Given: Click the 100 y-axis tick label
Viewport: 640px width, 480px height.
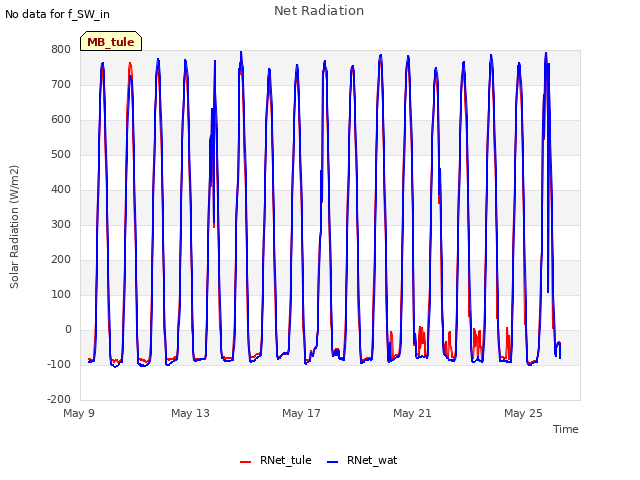Looking at the screenshot, I should tap(61, 294).
